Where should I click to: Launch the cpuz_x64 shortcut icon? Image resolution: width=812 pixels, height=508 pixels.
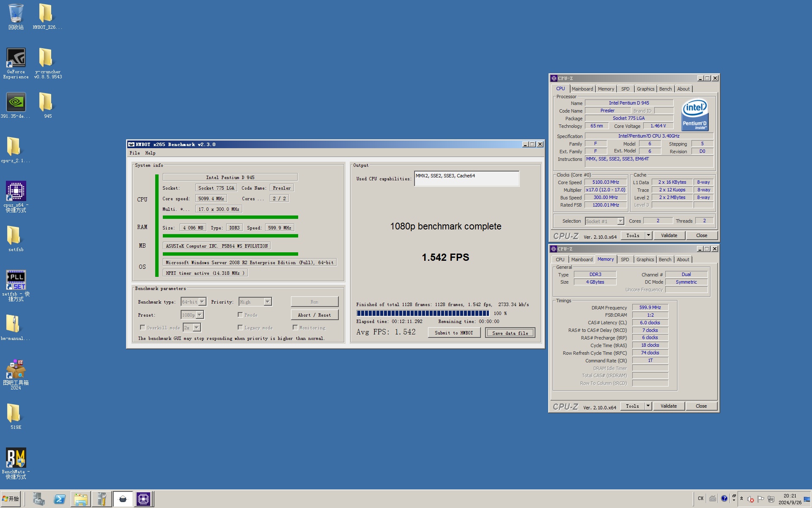point(16,197)
